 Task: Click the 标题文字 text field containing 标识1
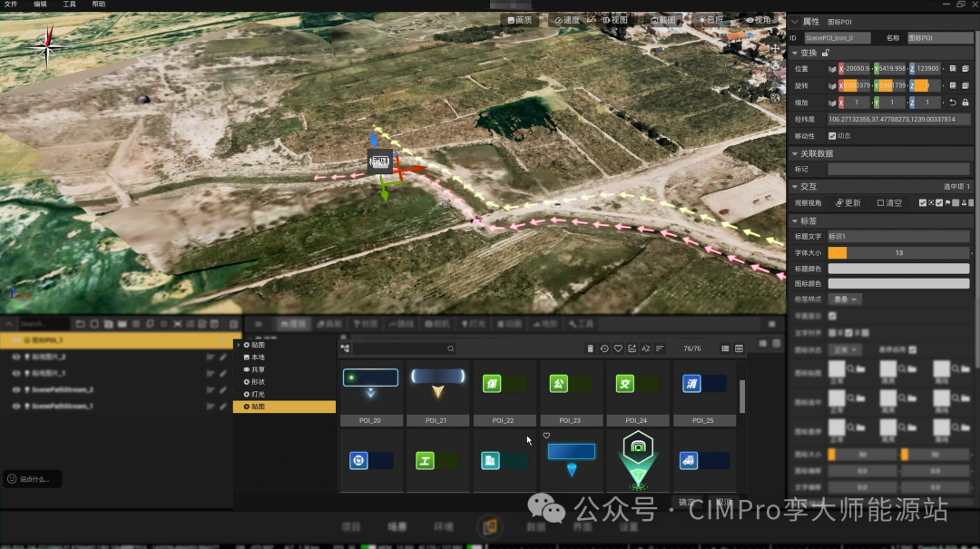[x=898, y=236]
